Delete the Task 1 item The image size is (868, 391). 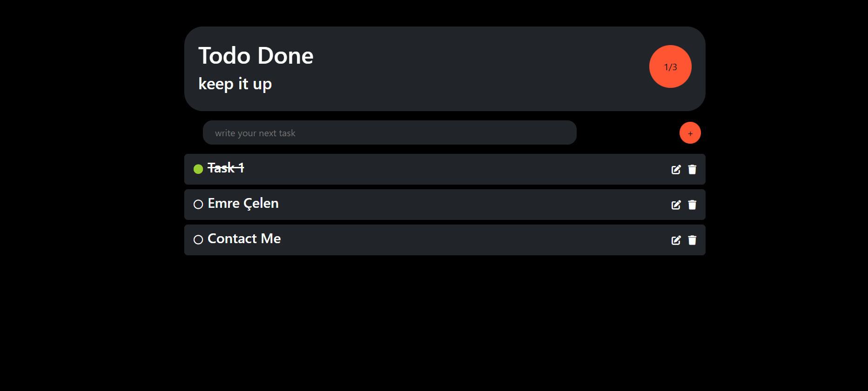[x=692, y=170]
